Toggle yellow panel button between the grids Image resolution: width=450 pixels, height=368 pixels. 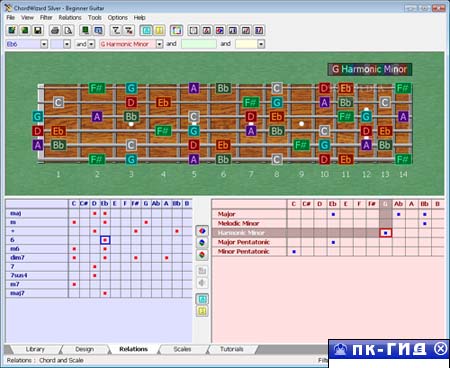click(202, 311)
